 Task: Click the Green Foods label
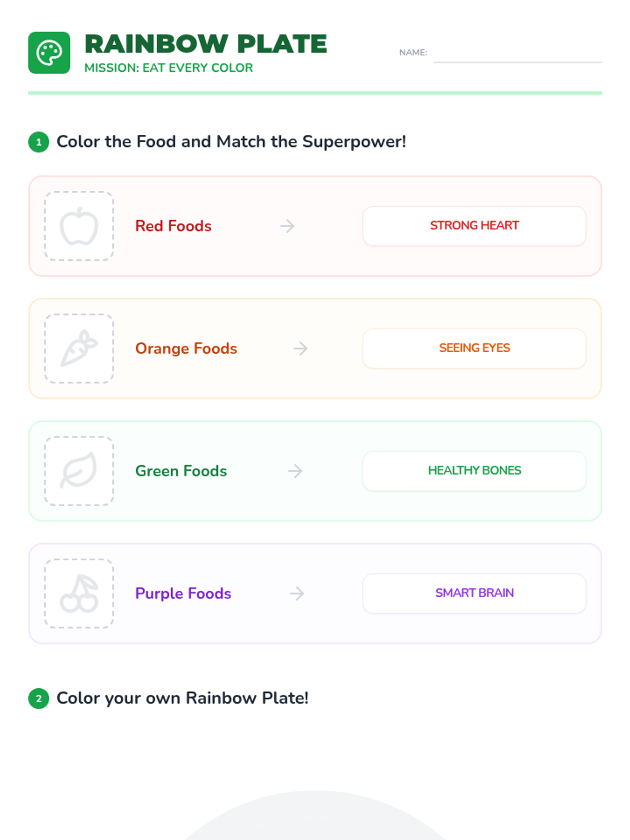181,471
